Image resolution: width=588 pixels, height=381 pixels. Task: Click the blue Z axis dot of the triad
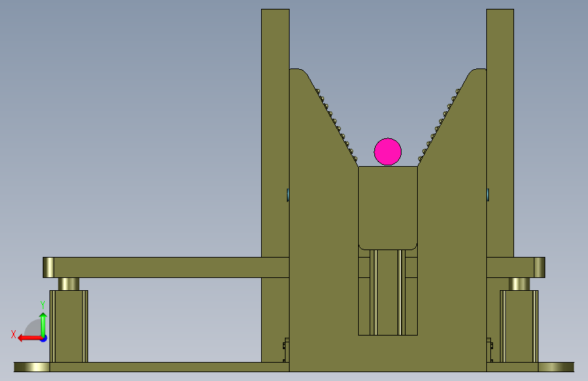click(x=44, y=338)
